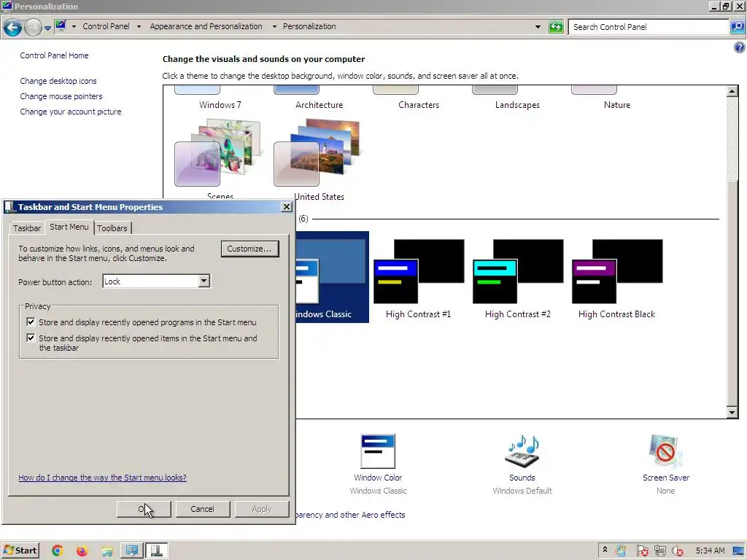The height and width of the screenshot is (560, 747).
Task: Open Change desktop icons link
Action: [x=58, y=81]
